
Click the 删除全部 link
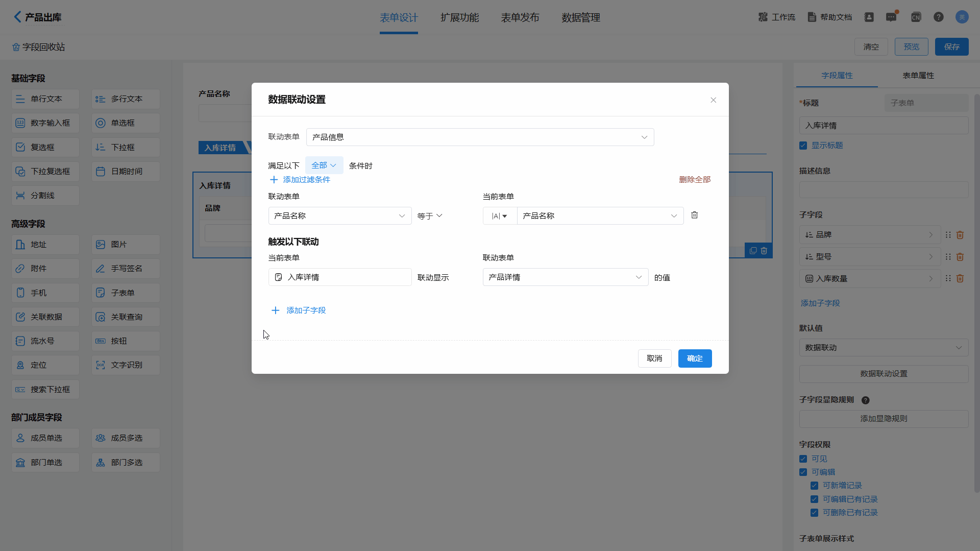pos(694,180)
